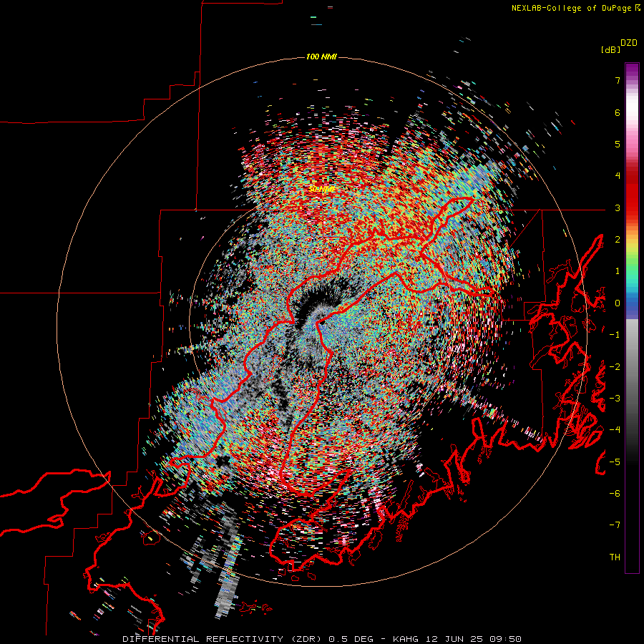This screenshot has height=644, width=644.
Task: Click the -5 dB scale label
Action: [615, 462]
